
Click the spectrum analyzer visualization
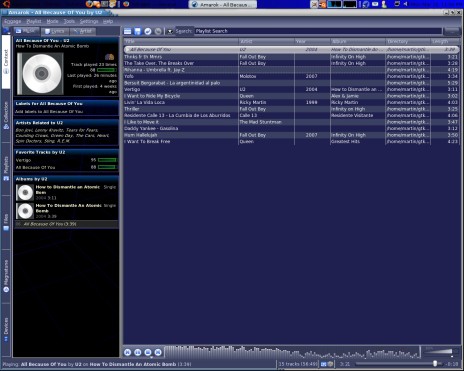292,352
